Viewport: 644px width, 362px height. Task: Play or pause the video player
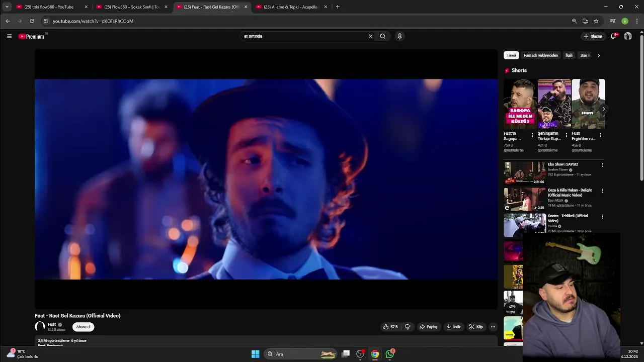266,179
